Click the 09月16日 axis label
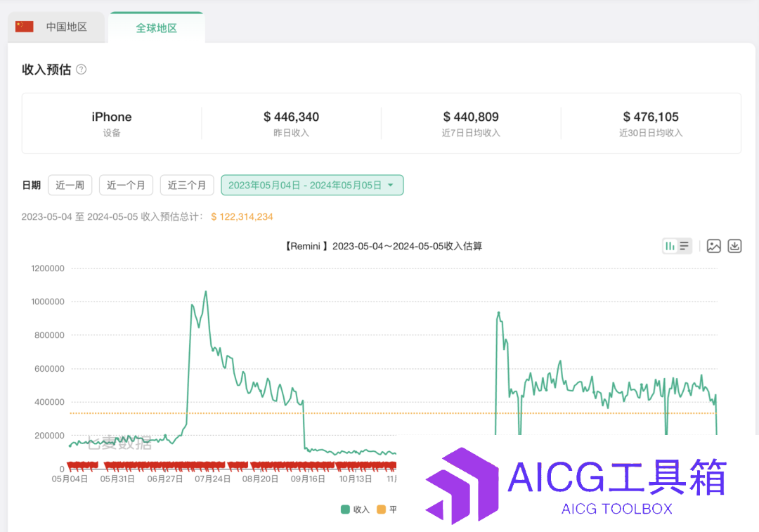This screenshot has height=532, width=759. click(308, 479)
